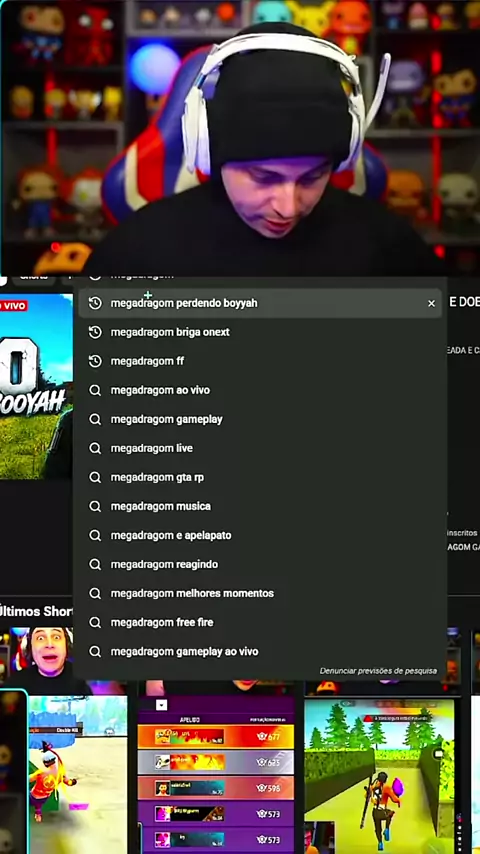Click search icon beside 'megadragom free fire'
The width and height of the screenshot is (480, 854).
(95, 623)
